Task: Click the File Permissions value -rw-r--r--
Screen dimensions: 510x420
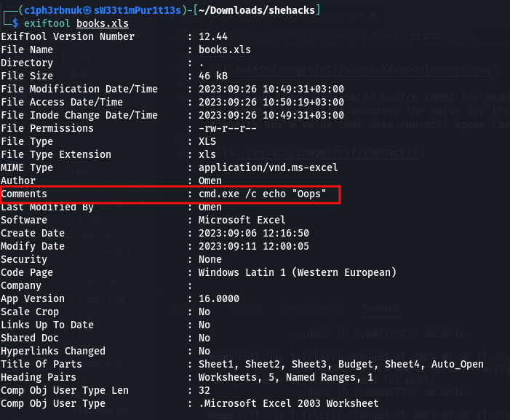Action: pos(227,128)
